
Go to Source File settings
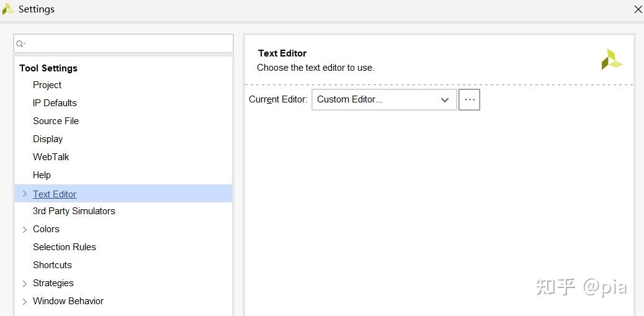click(x=56, y=121)
